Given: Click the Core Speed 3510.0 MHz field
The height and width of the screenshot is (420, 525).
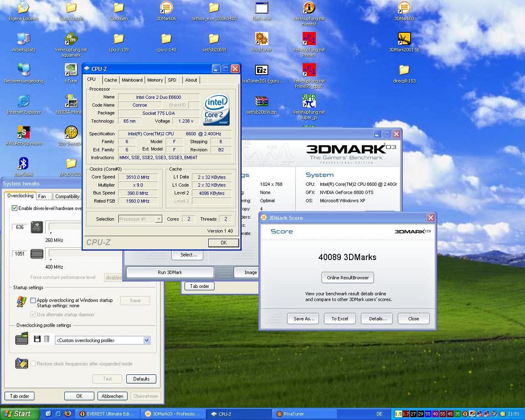Looking at the screenshot, I should pyautogui.click(x=138, y=177).
